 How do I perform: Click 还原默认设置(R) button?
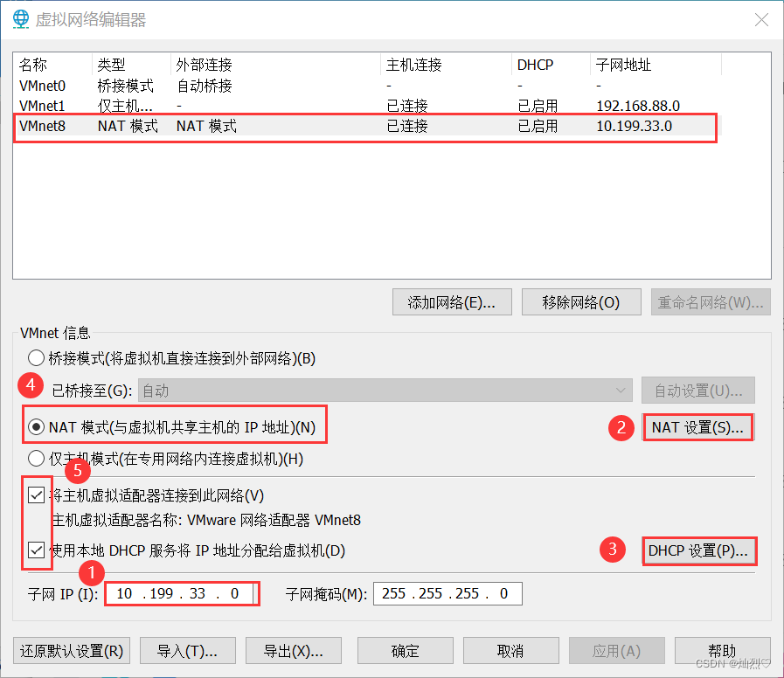tap(72, 651)
